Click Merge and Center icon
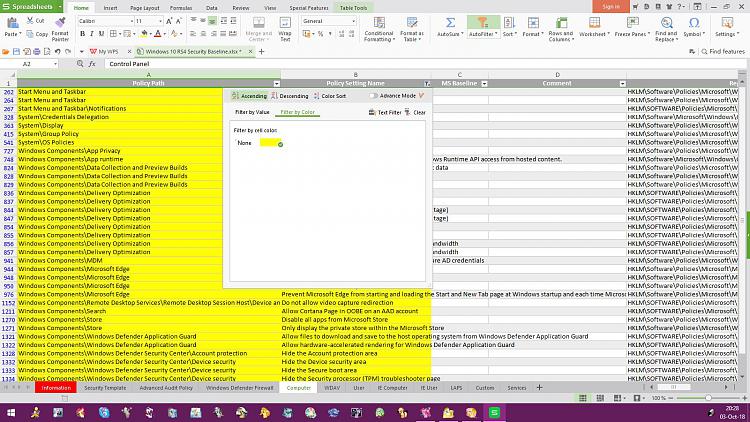The image size is (750, 422). 259,22
